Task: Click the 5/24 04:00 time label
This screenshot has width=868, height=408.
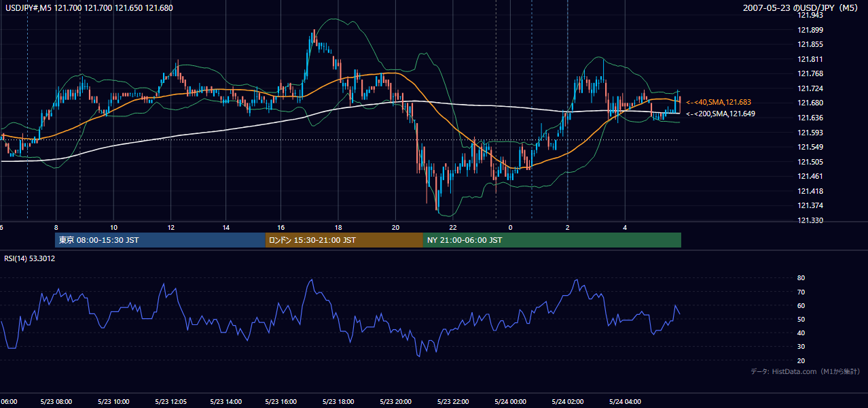Action: point(624,402)
